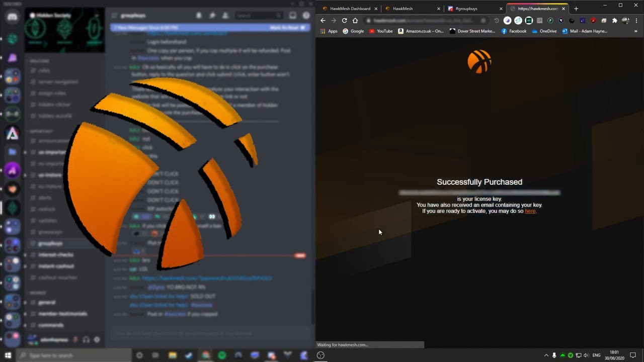Show hidden system tray icons
Image resolution: width=644 pixels, height=362 pixels.
coord(546,355)
